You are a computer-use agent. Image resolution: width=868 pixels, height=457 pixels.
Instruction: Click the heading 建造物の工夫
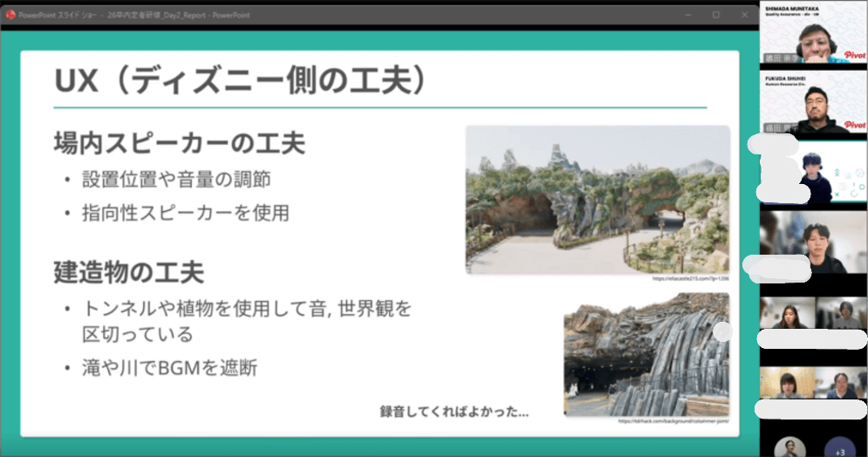click(x=129, y=272)
